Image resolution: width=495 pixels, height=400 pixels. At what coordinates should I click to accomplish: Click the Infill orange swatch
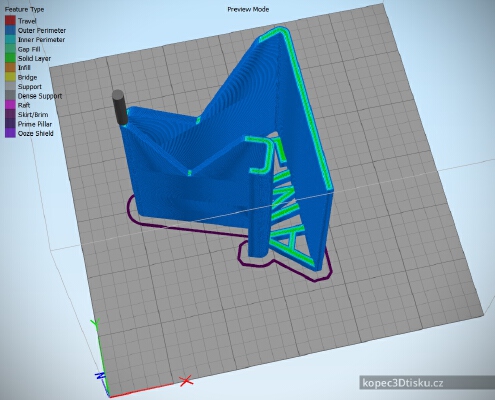[x=10, y=67]
